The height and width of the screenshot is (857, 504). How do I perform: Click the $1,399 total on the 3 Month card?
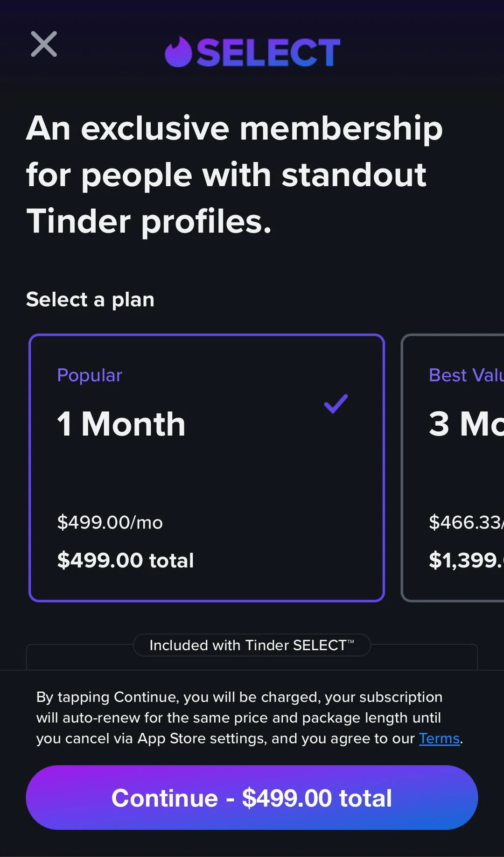465,560
